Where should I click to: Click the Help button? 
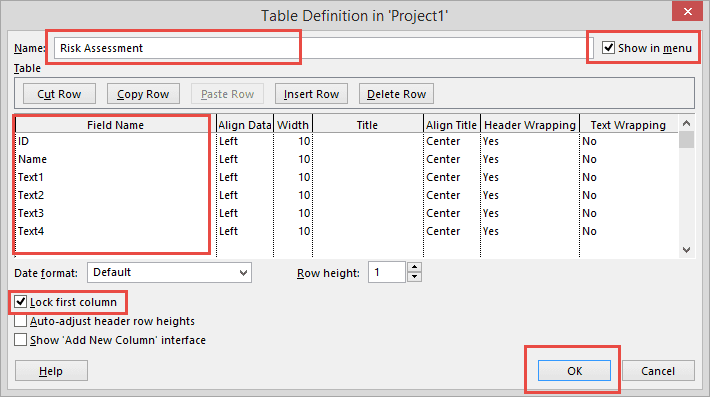pyautogui.click(x=51, y=371)
